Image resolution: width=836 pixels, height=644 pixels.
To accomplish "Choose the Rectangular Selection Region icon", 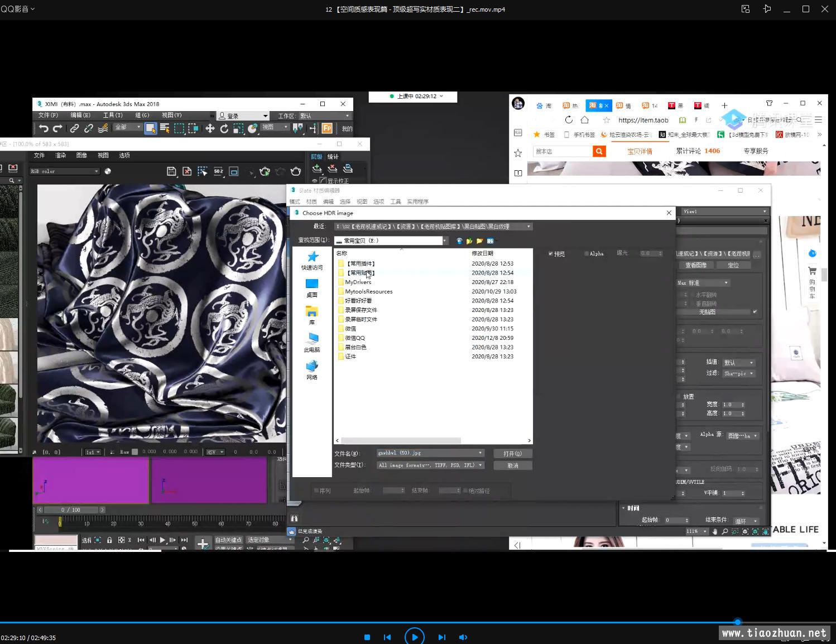I will [x=179, y=128].
